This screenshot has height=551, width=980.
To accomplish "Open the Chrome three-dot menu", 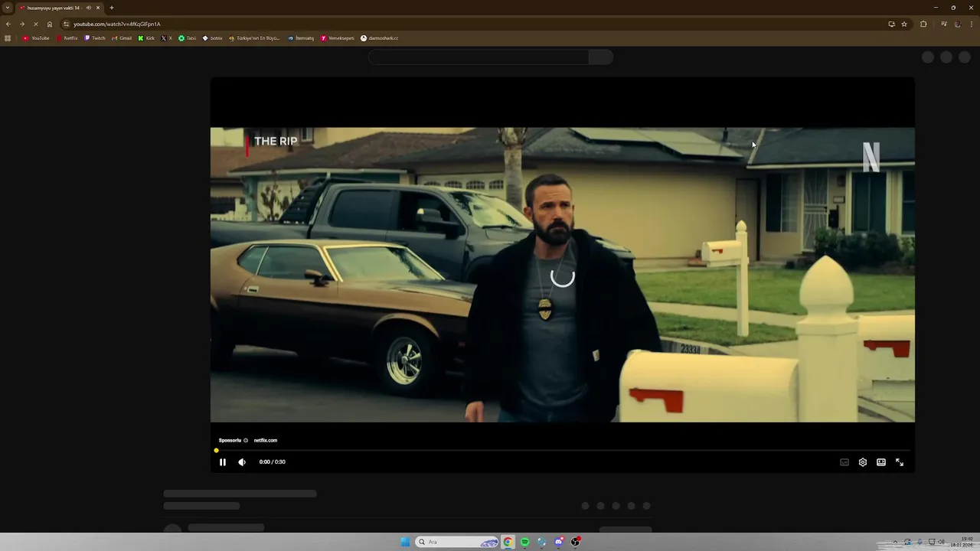I will (x=971, y=24).
